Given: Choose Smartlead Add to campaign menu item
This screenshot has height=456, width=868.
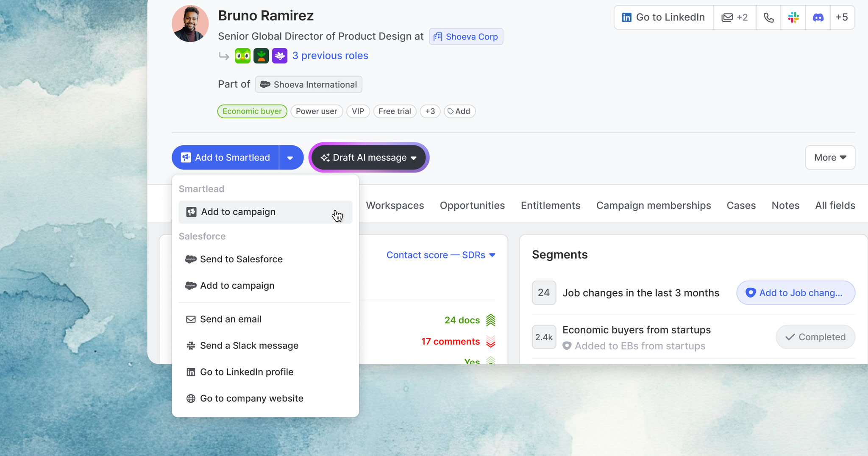Looking at the screenshot, I should point(265,212).
